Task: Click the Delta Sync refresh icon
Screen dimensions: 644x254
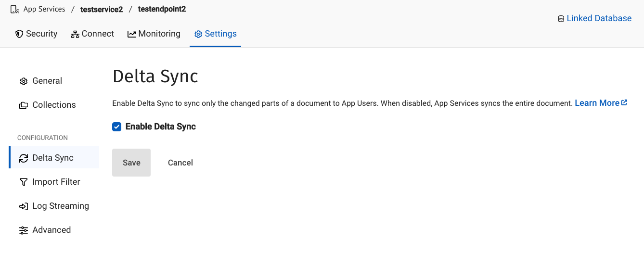Action: 24,158
